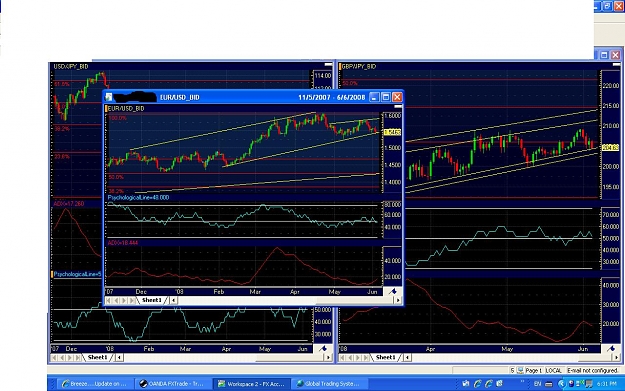Select Sheet1 tab in GBP/JPY window

(x=385, y=358)
